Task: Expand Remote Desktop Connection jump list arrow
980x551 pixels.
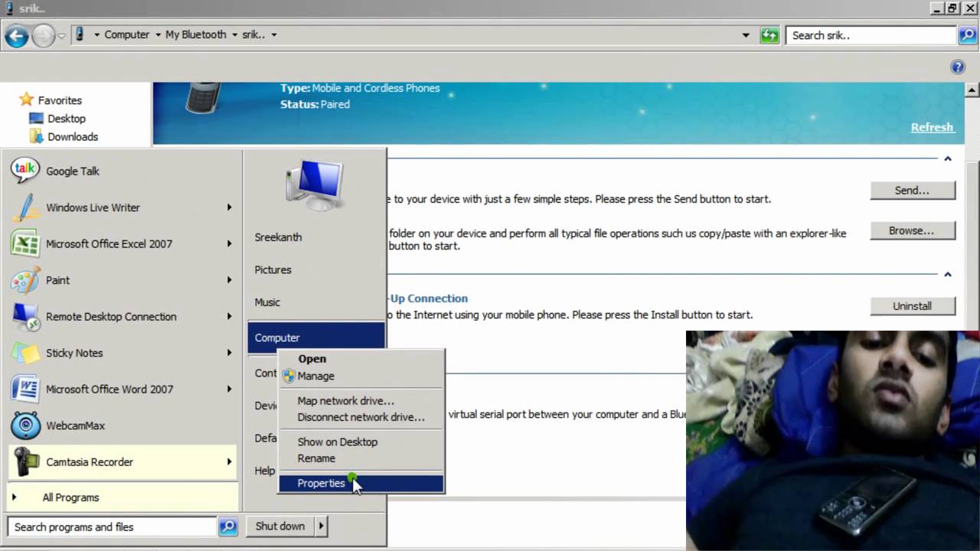Action: pos(229,316)
